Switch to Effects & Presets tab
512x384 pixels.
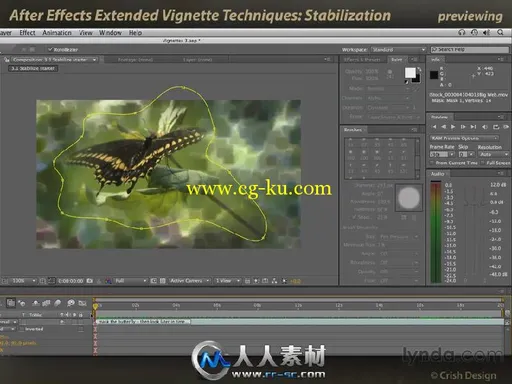362,60
